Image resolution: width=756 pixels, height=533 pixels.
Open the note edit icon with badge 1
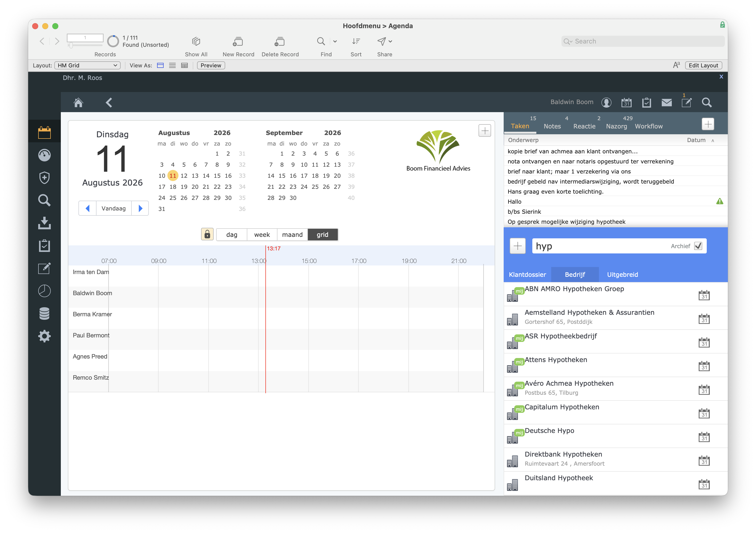pos(687,102)
